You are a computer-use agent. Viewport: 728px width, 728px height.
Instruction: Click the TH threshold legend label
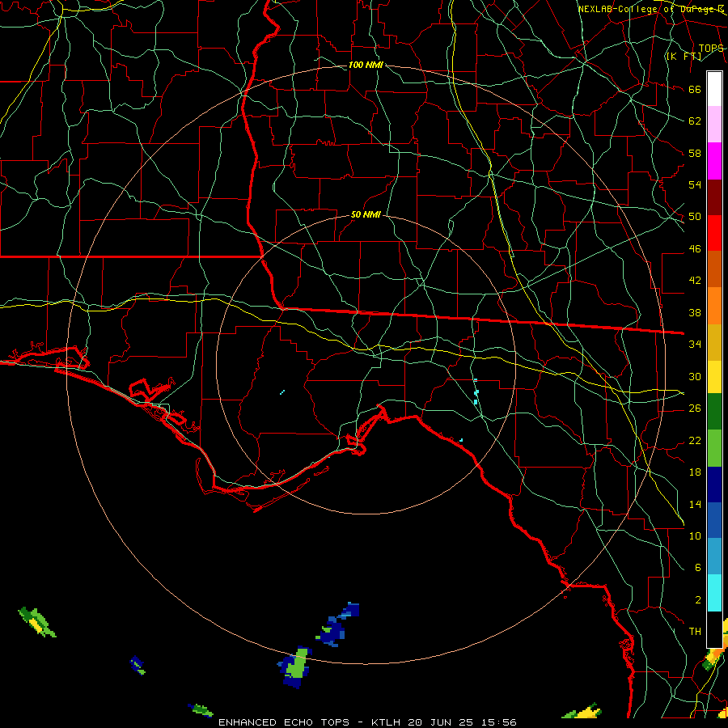[x=695, y=632]
